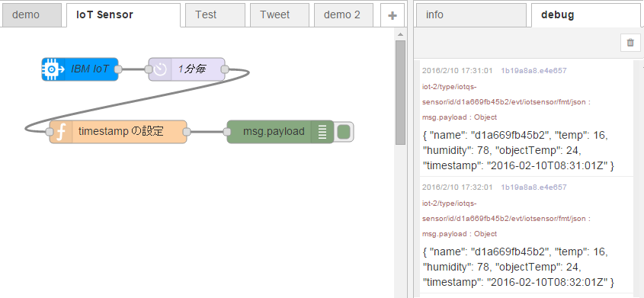Toggle the msg.payload debug output button
Screen dimensions: 644x298
tap(344, 132)
